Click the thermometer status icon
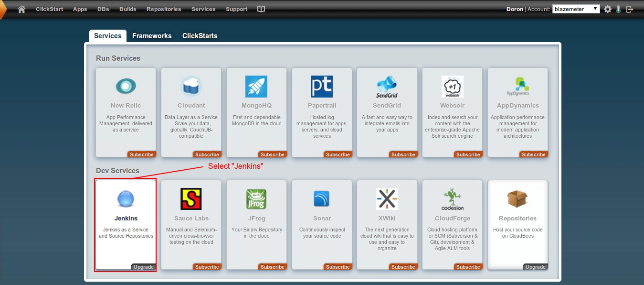Screen dimensions: 644x285 click(x=619, y=9)
